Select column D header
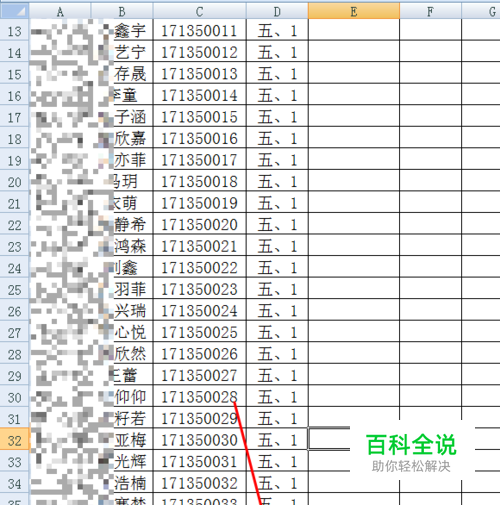The width and height of the screenshot is (500, 505). [x=277, y=11]
